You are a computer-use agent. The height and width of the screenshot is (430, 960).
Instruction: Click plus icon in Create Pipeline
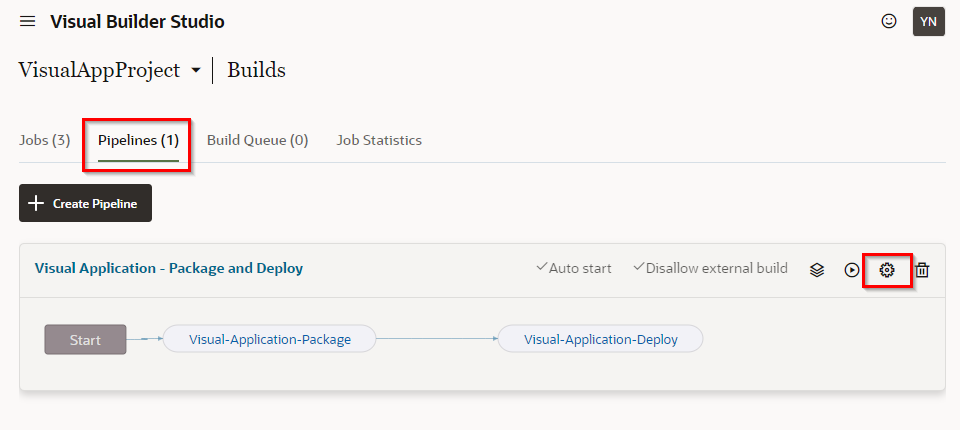[x=36, y=203]
